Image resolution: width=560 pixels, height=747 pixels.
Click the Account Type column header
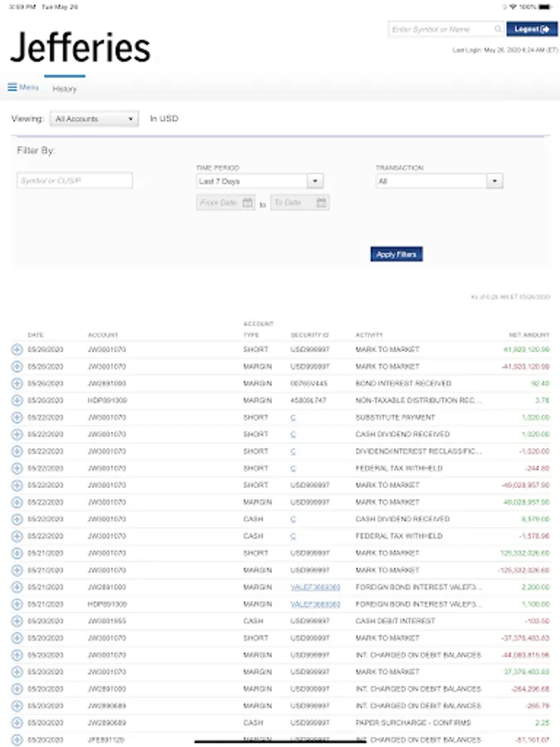click(x=258, y=330)
